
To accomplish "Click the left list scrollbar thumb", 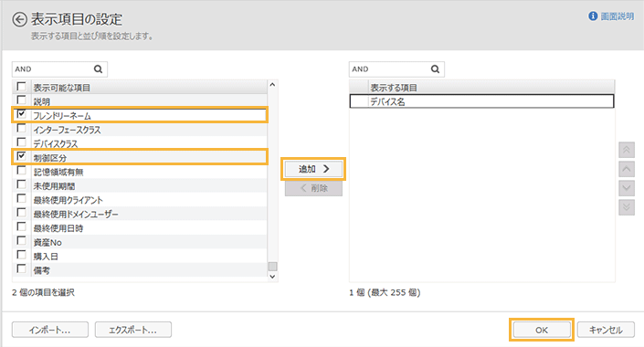I will (x=272, y=267).
